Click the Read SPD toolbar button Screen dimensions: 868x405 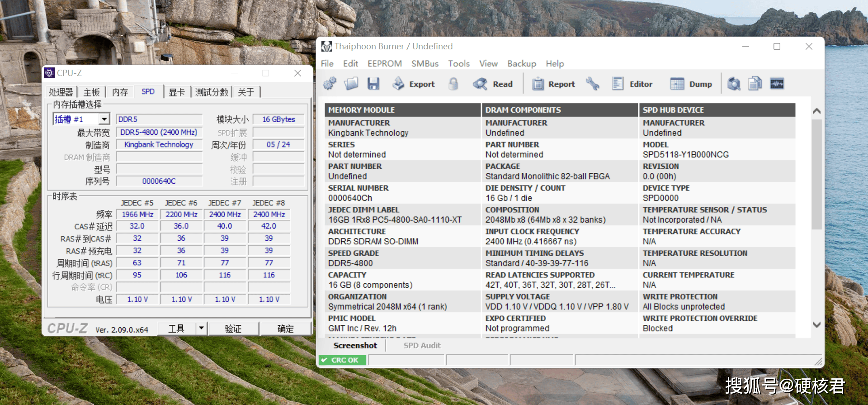coord(493,84)
